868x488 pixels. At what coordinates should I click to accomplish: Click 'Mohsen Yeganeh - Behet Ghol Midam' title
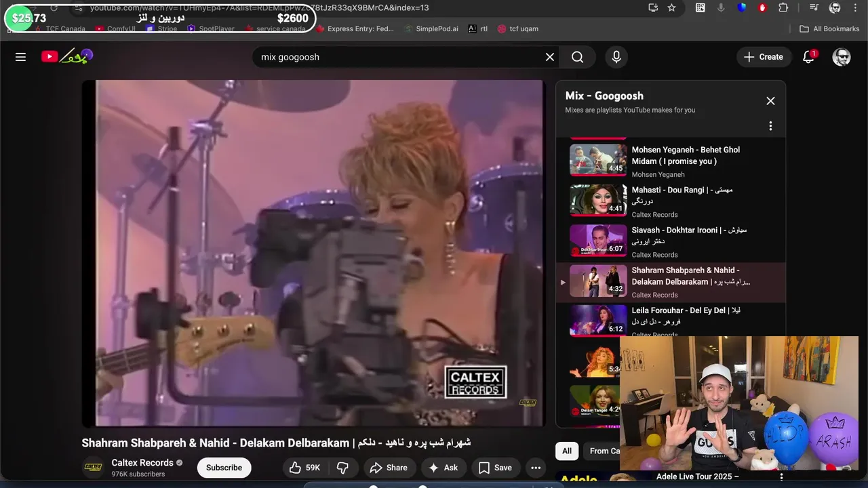[x=686, y=155]
